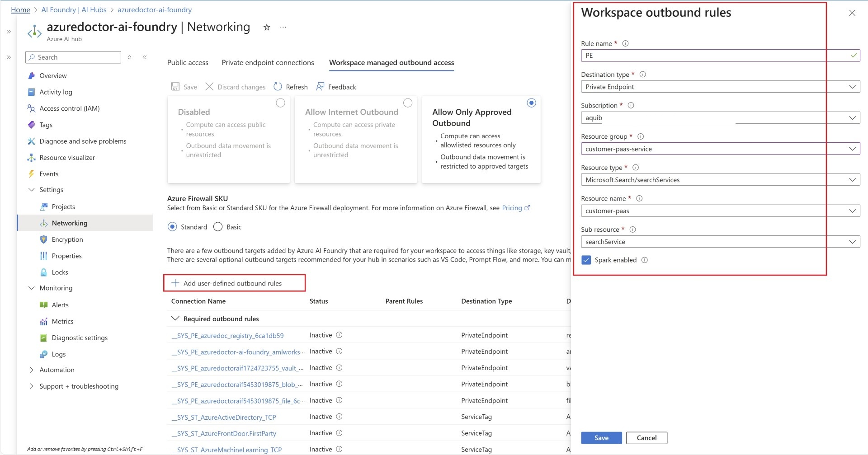868x455 pixels.
Task: Select Networking in the sidebar
Action: click(85, 223)
